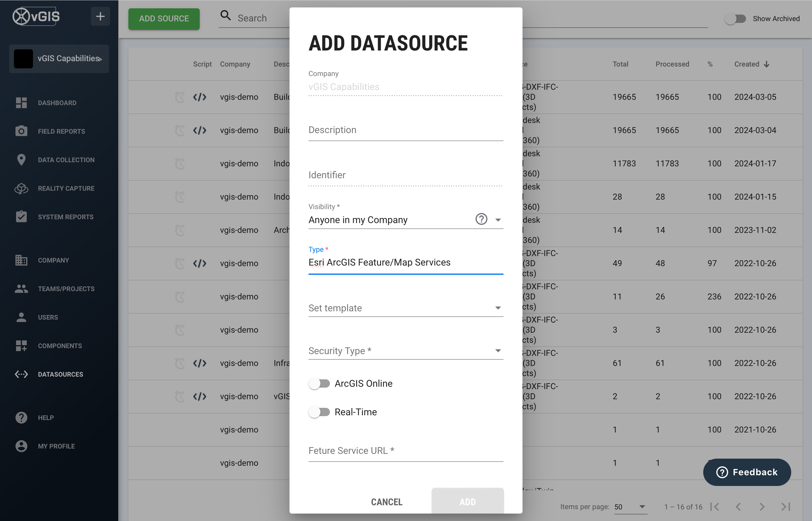
Task: Click the schedule clock icon in 2023-11-02 row
Action: pos(180,230)
